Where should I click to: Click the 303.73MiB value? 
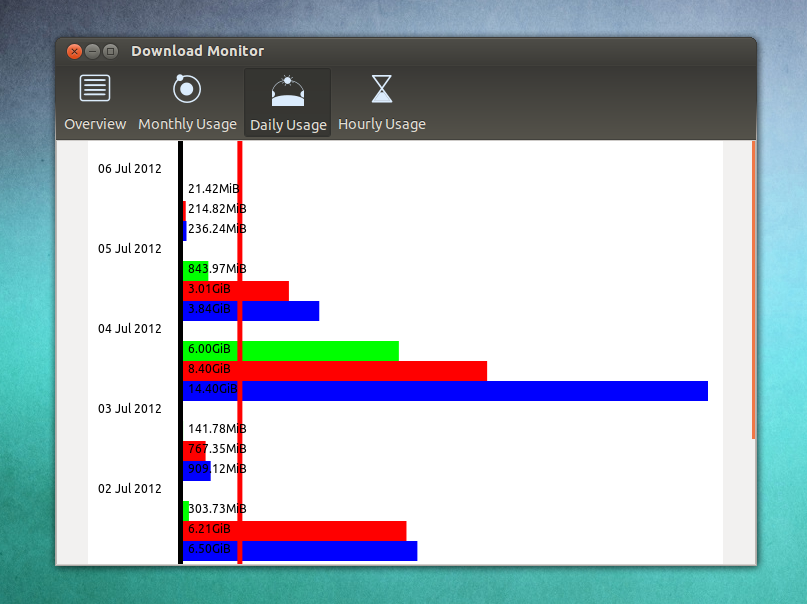[x=217, y=509]
